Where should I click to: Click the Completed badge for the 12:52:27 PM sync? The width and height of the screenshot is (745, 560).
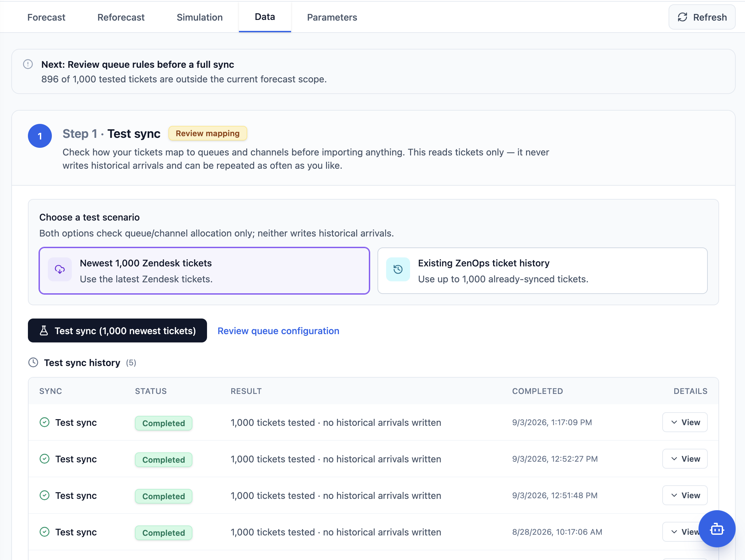[164, 460]
